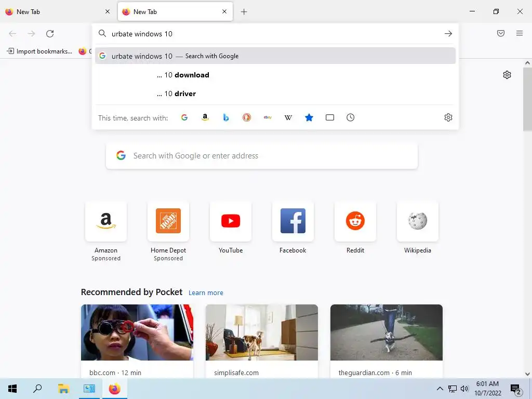Viewport: 532px width, 399px height.
Task: Search in open Tabs icon
Action: tap(330, 117)
